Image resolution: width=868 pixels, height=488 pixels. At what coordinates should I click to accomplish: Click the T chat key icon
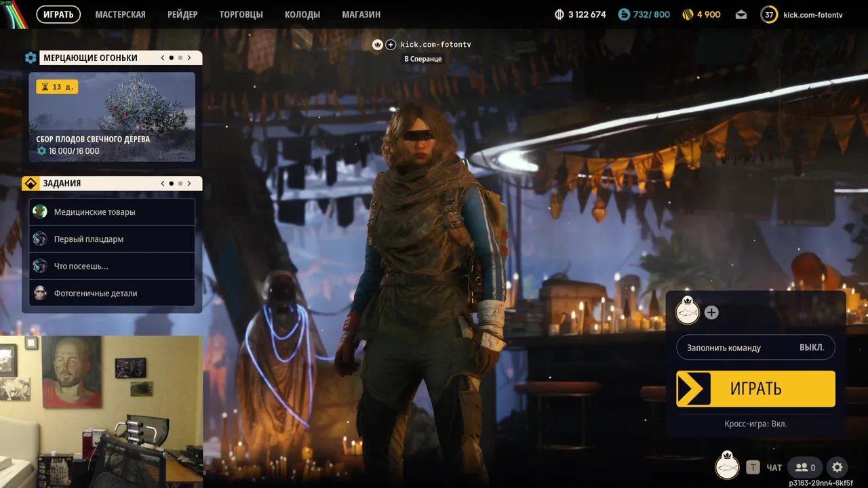click(753, 467)
